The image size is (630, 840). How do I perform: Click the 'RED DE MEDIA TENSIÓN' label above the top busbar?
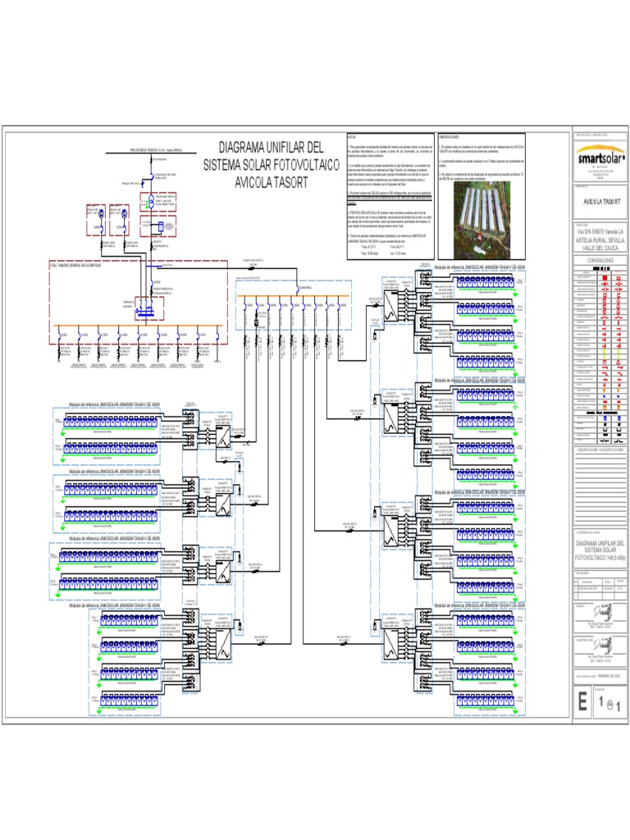(156, 150)
